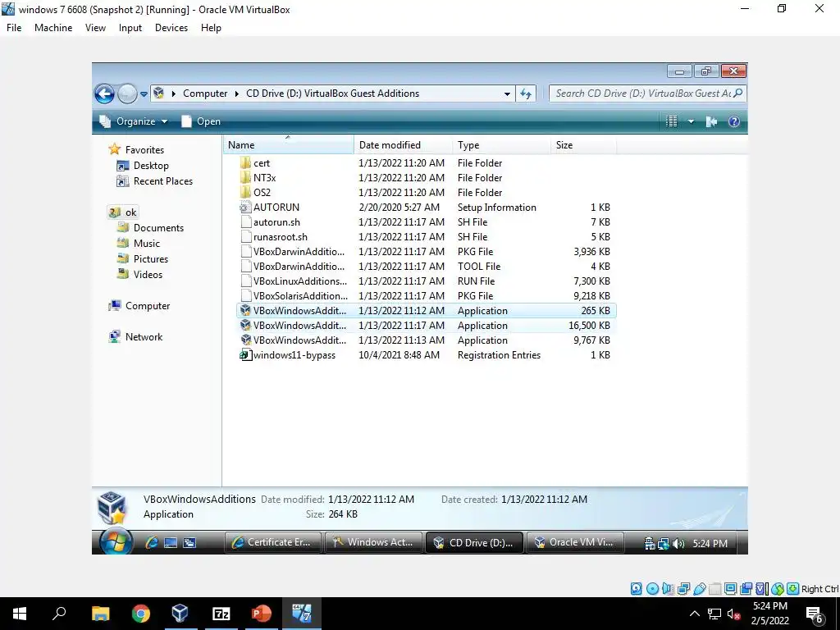Open Explorer help question mark icon
Viewport: 840px width, 630px height.
(x=734, y=121)
